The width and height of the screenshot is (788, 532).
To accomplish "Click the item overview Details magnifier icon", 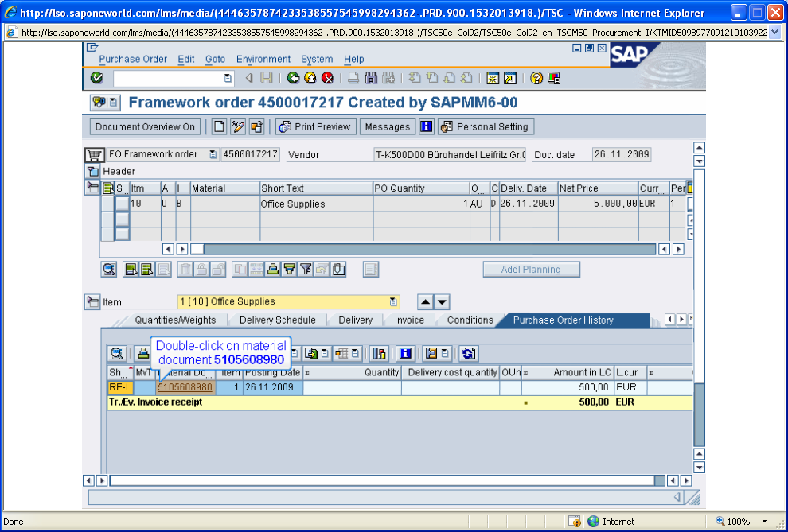I will point(109,270).
